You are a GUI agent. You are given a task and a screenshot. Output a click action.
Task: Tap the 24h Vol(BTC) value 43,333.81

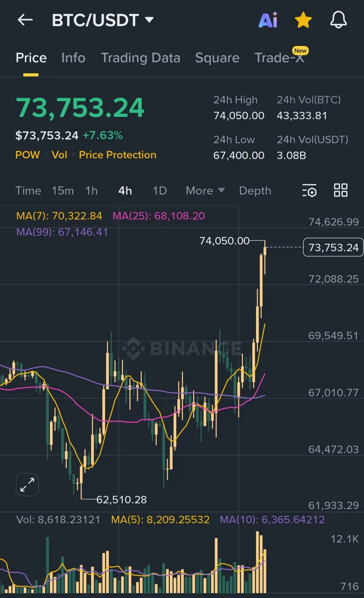[x=302, y=116]
